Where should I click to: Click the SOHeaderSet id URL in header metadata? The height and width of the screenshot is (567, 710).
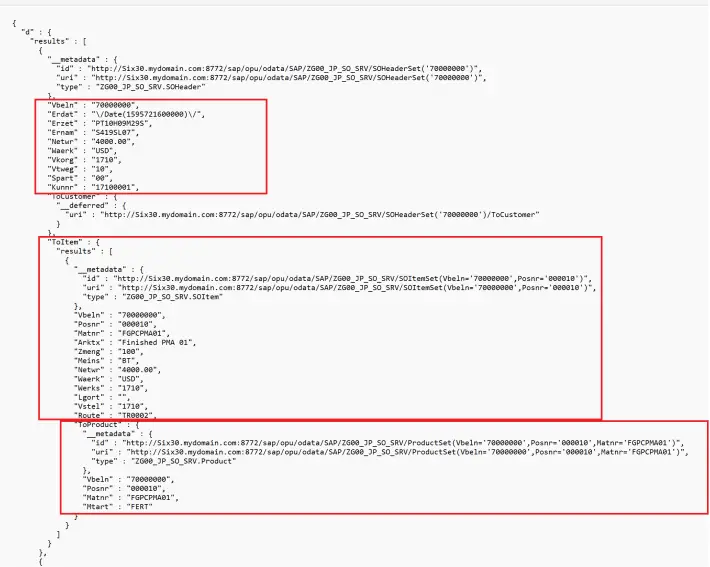278,66
